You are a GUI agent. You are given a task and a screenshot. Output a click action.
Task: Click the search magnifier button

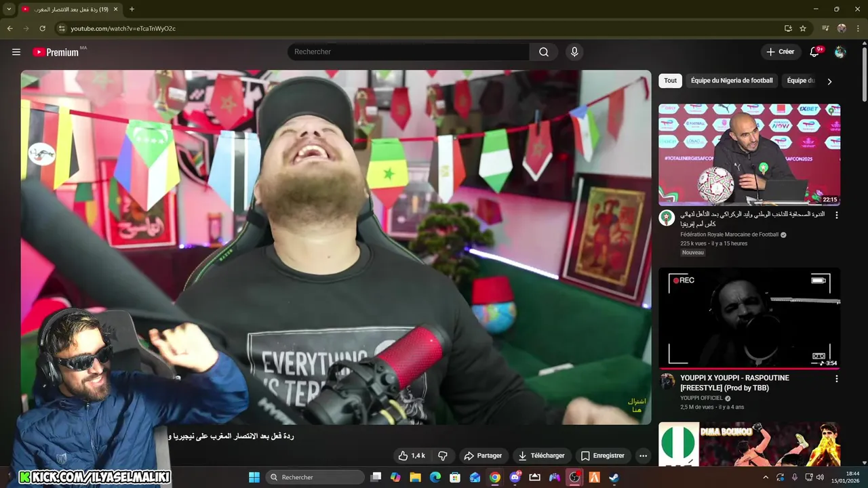tap(544, 52)
